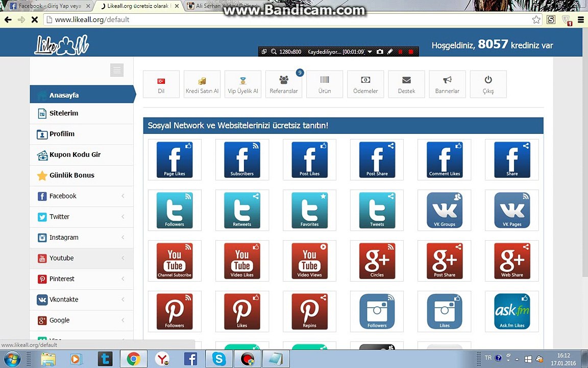Go back with browser back arrow
588x368 pixels.
8,19
